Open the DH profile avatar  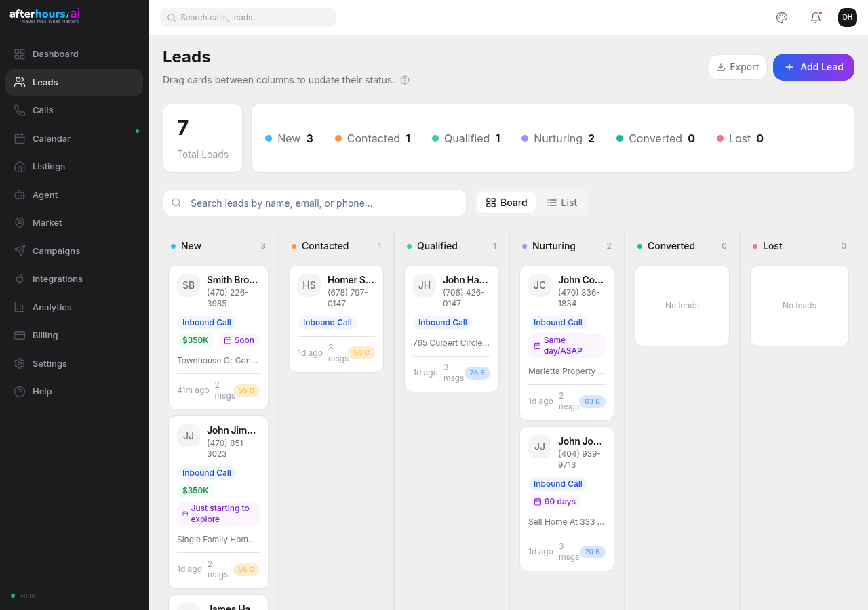[847, 17]
